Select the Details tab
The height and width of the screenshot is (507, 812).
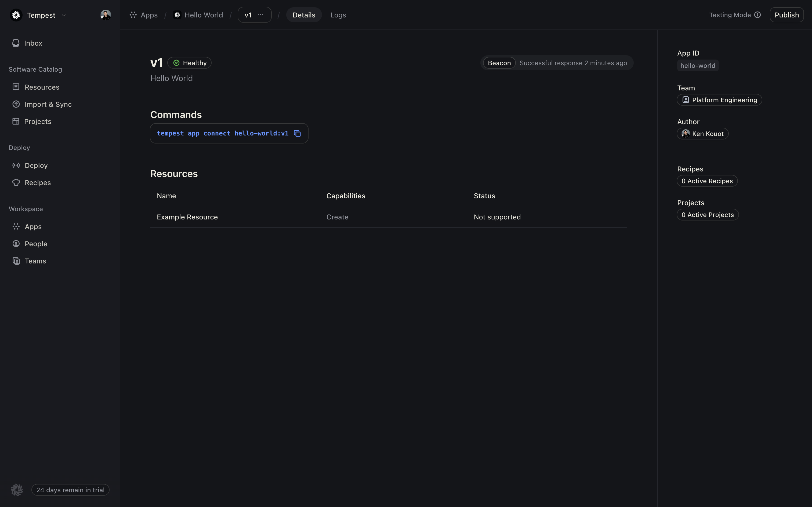point(304,15)
